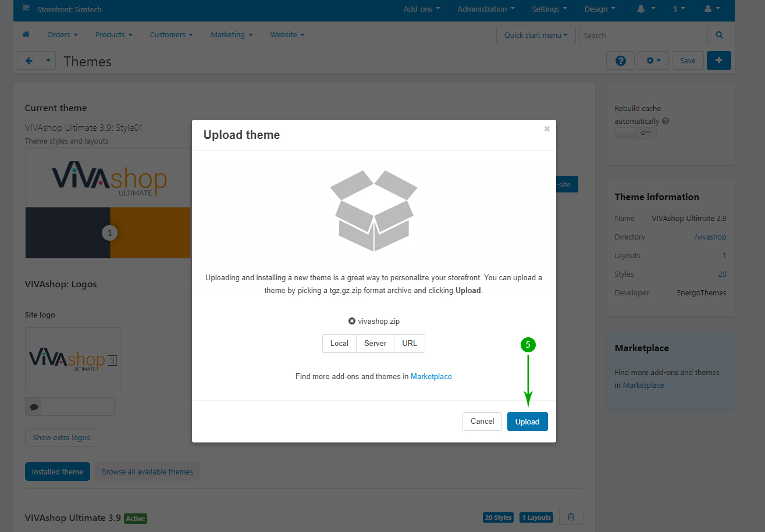765x532 pixels.
Task: Click rebuild cache help tooltip icon
Action: [x=665, y=122]
